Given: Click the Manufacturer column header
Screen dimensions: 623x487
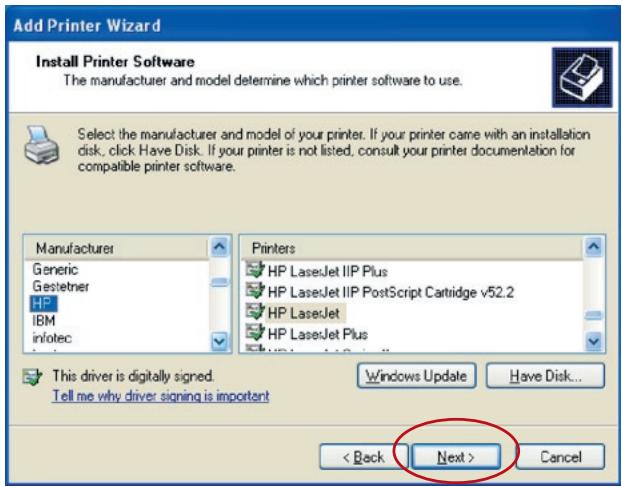Looking at the screenshot, I should (x=116, y=248).
